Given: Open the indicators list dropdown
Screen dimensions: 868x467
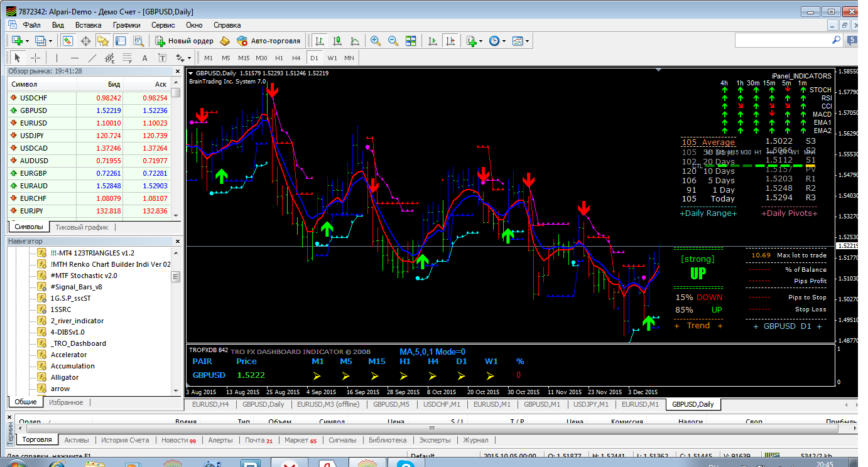Looking at the screenshot, I should (x=474, y=41).
